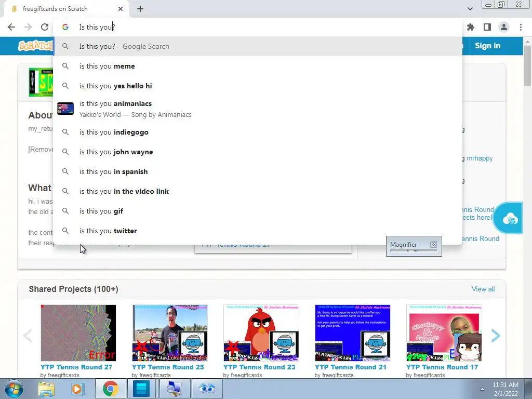
Task: Choose 'is this you in the video link' suggestion
Action: [x=258, y=191]
